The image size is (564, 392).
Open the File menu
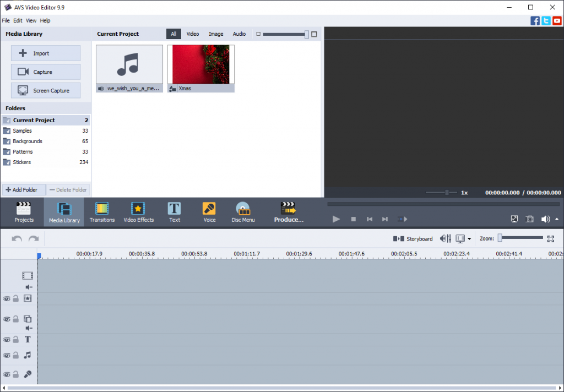click(x=6, y=20)
